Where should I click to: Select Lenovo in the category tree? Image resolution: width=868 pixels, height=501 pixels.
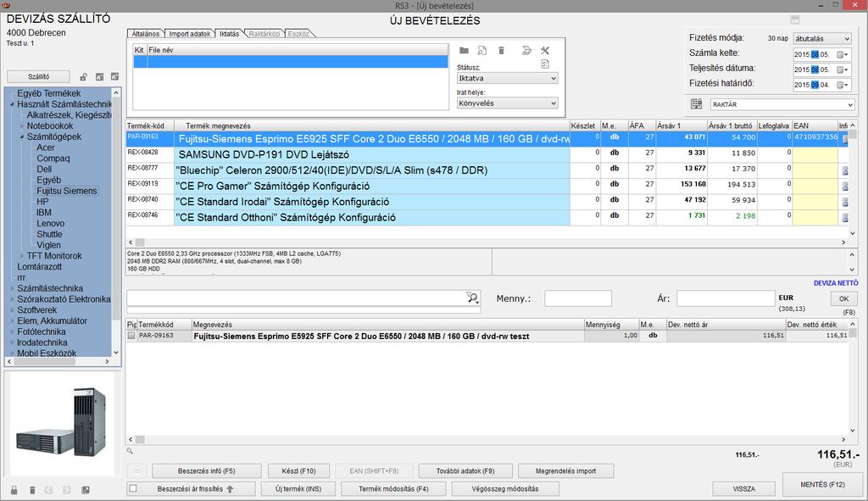(50, 224)
